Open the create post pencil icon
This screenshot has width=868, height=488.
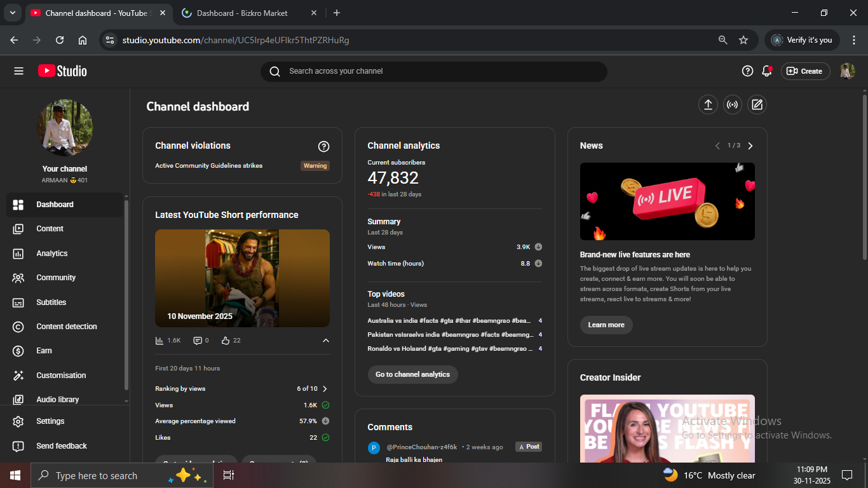tap(757, 105)
